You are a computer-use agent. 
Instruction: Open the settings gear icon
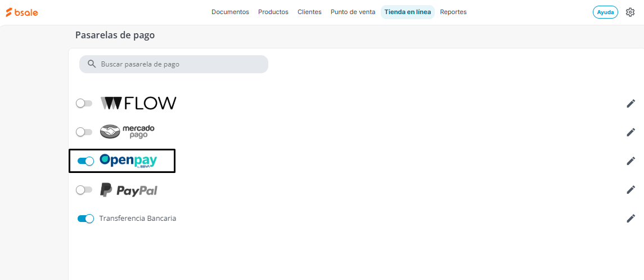click(x=630, y=12)
